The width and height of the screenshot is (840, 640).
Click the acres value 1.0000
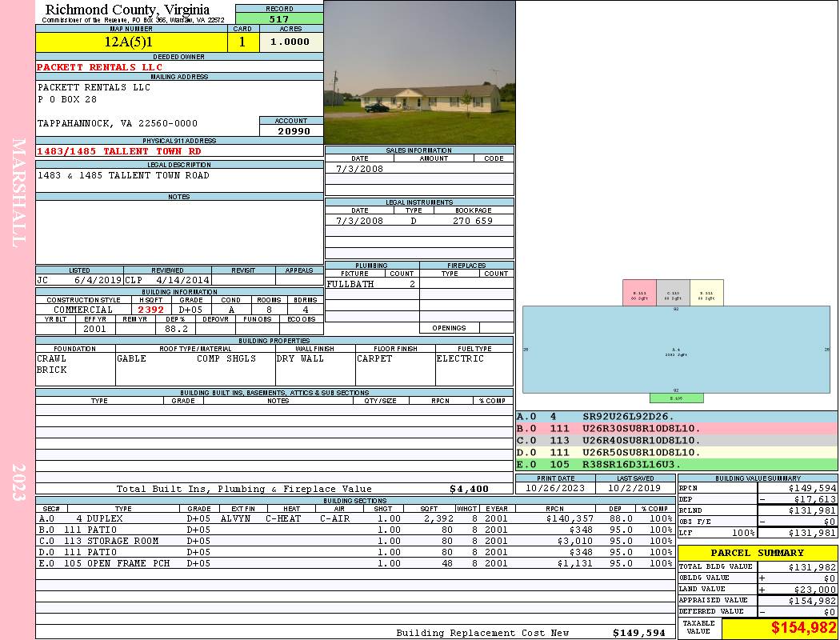coord(290,42)
